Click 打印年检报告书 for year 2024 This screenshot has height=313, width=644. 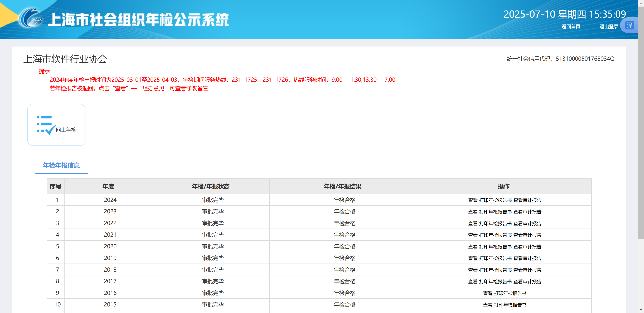click(495, 200)
